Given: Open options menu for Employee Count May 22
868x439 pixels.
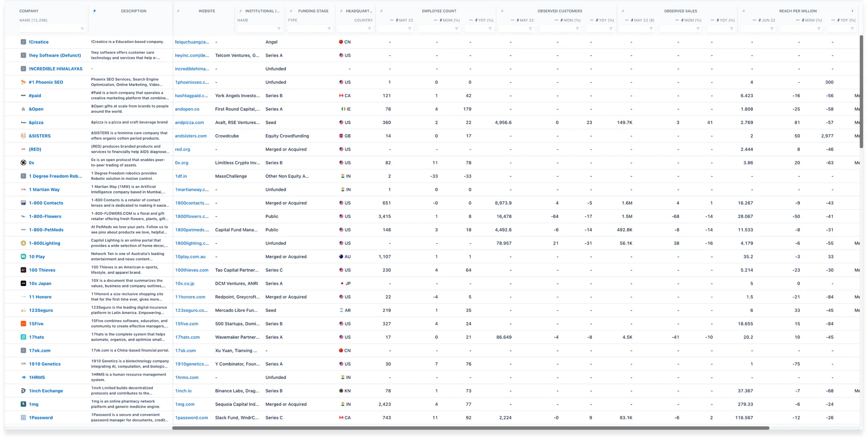Looking at the screenshot, I should (x=392, y=20).
